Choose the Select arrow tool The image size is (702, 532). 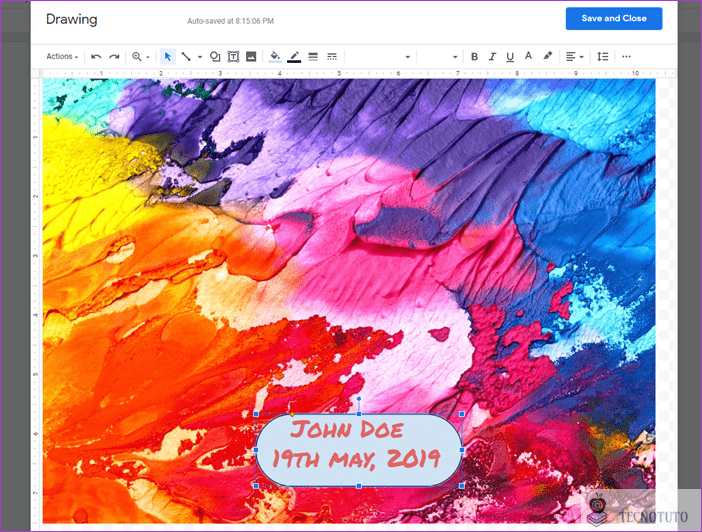tap(167, 56)
